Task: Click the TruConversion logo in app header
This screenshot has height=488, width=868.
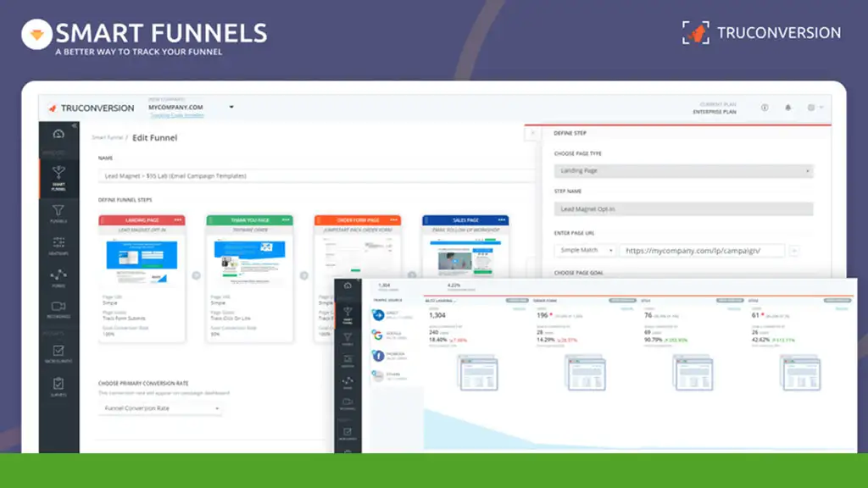Action: coord(92,108)
